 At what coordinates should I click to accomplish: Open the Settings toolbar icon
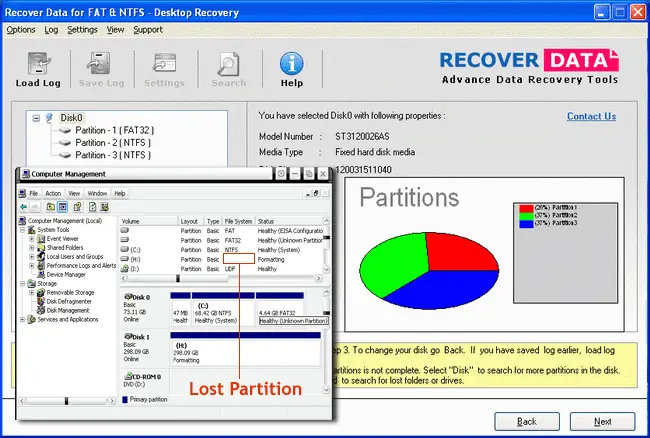(x=164, y=63)
